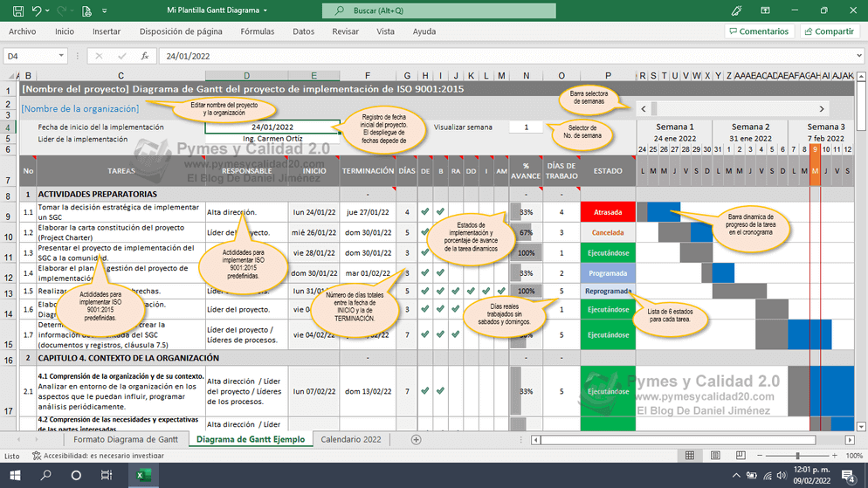
Task: Open Customize Quick Access Toolbar arrow
Action: click(105, 10)
